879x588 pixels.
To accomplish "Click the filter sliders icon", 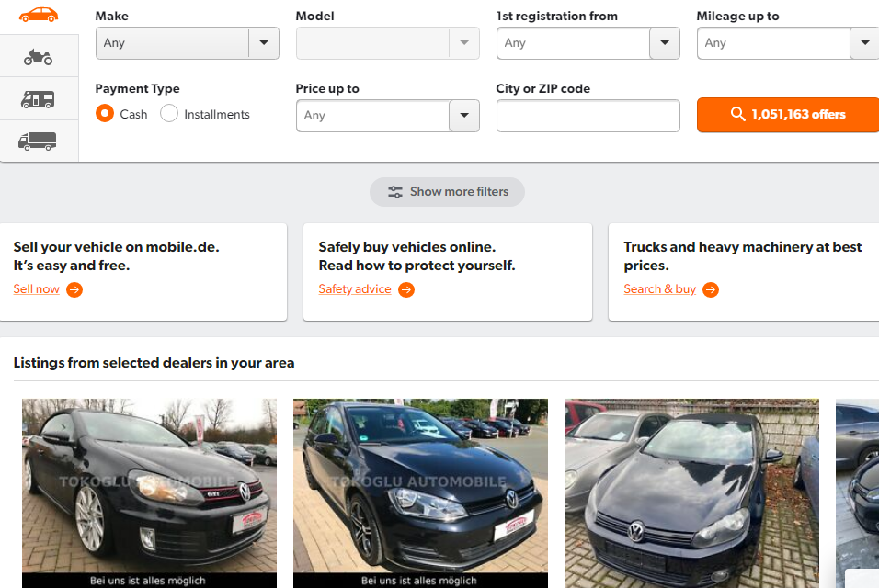I will (395, 192).
